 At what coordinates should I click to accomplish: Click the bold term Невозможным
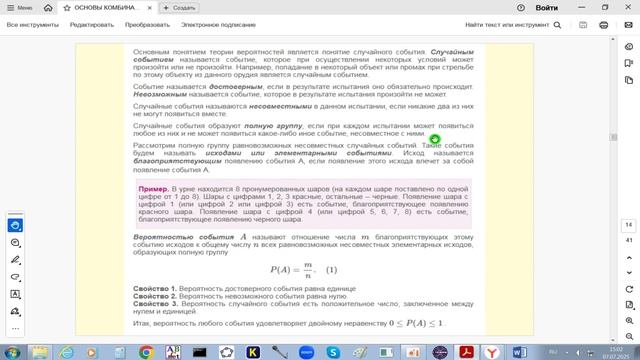click(160, 94)
